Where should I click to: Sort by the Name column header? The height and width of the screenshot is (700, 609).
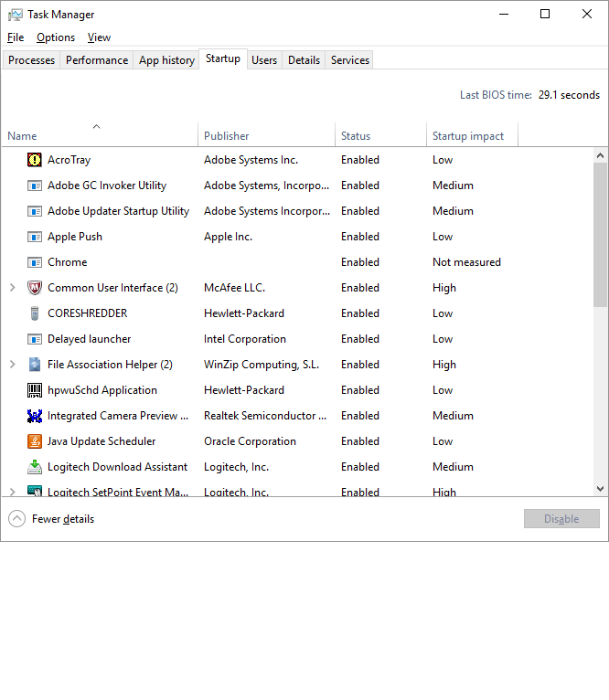[99, 134]
